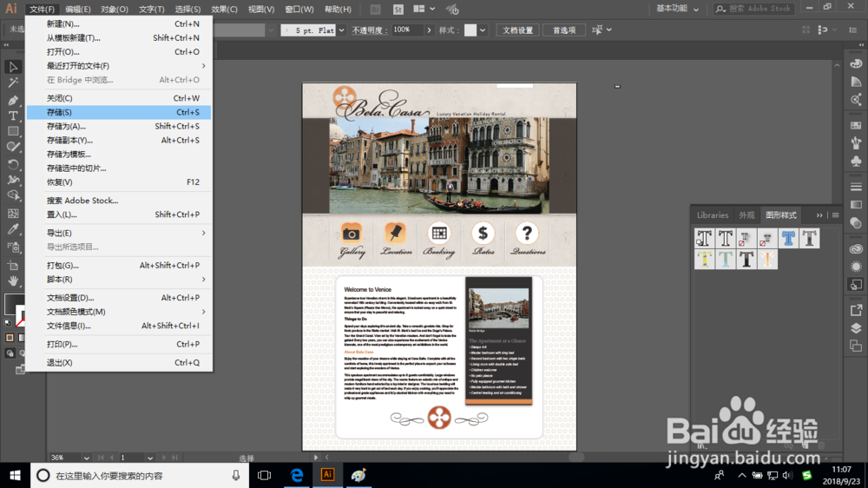Open the zoom level 36% dropdown
Image resolution: width=868 pixels, height=488 pixels.
pyautogui.click(x=86, y=458)
